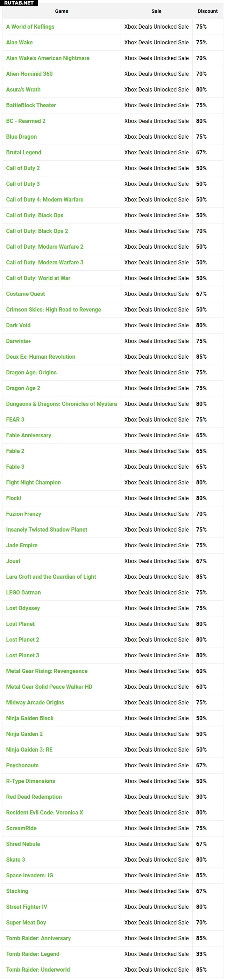Click the Discount column header
This screenshot has width=228, height=980.
[x=208, y=11]
